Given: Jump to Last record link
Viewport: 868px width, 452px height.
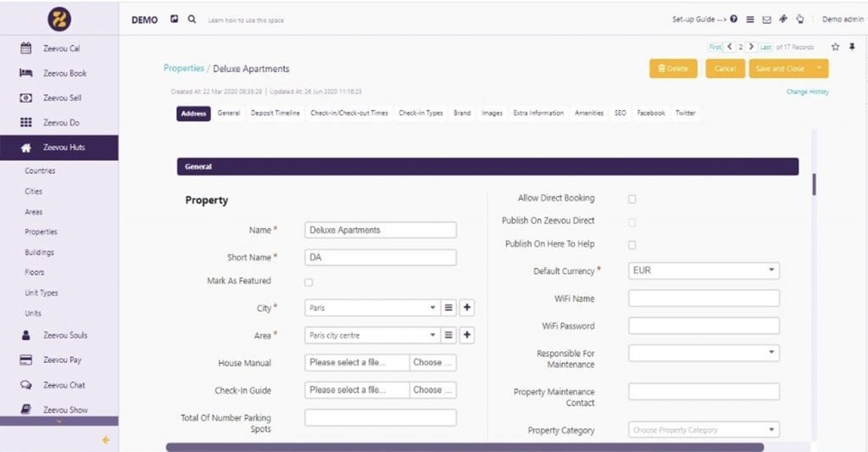Looking at the screenshot, I should click(765, 47).
